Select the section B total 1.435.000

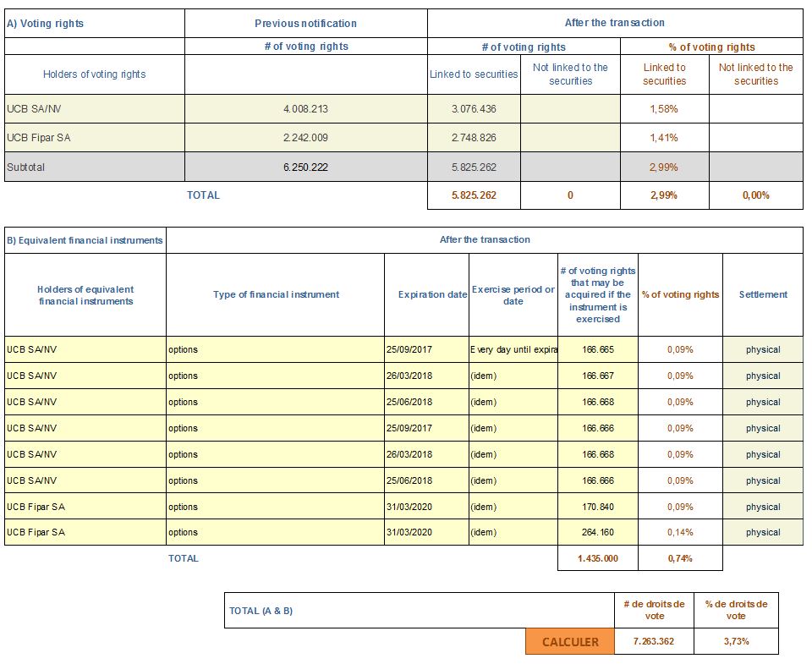(598, 558)
